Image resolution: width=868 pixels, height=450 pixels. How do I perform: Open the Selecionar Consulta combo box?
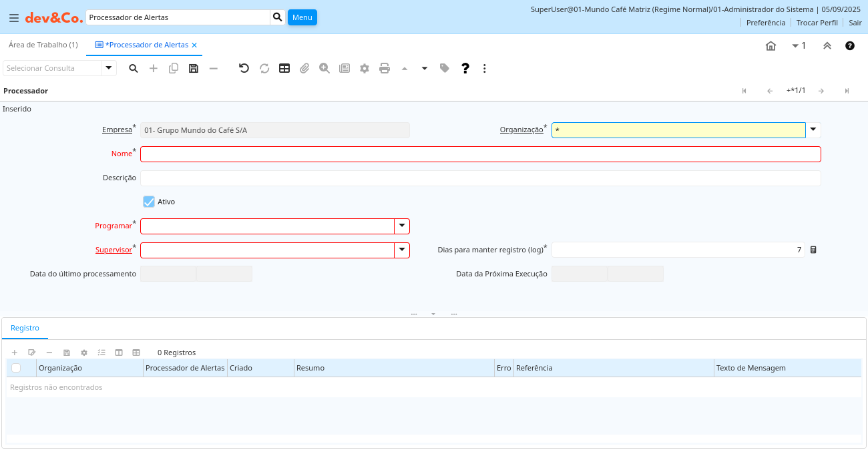point(109,68)
